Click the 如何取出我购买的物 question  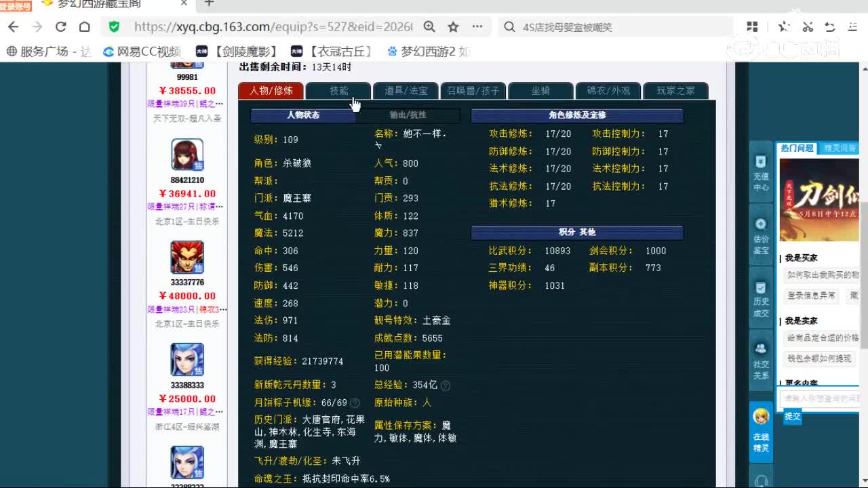click(823, 274)
